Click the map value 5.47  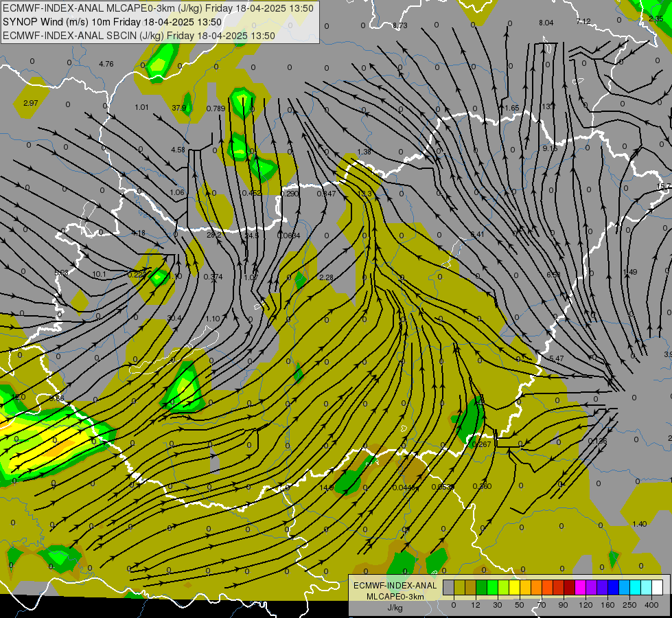coord(556,358)
